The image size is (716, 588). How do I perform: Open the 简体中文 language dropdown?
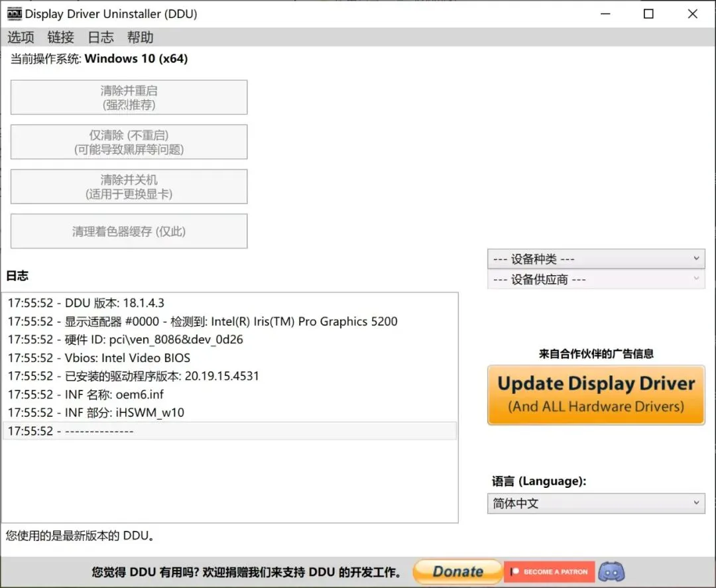tap(596, 503)
